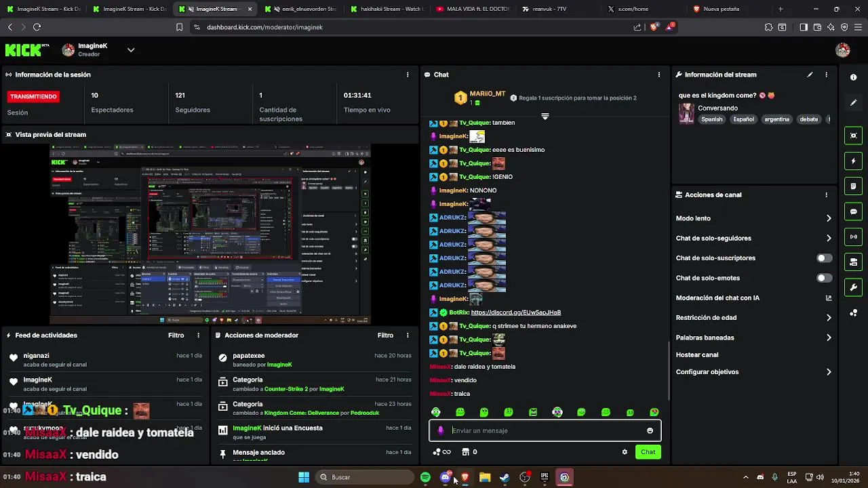Click the Spanish tag chip
The height and width of the screenshot is (488, 868).
point(711,119)
